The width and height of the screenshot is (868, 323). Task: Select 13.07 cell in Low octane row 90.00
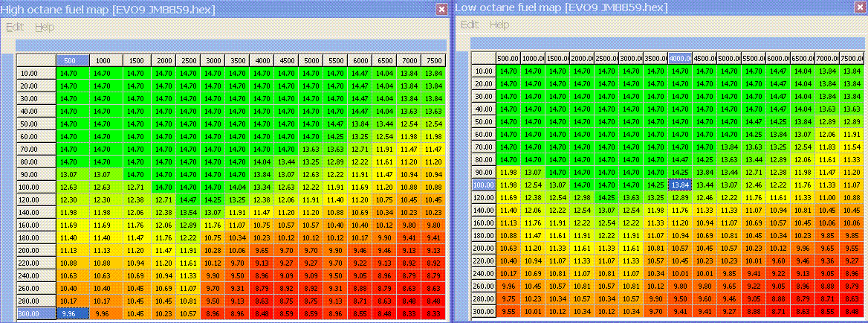point(533,172)
